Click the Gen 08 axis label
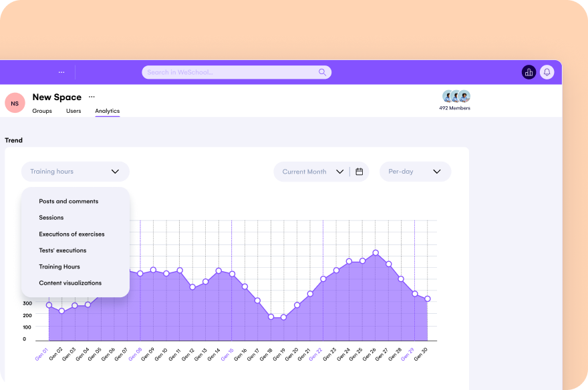 point(136,355)
